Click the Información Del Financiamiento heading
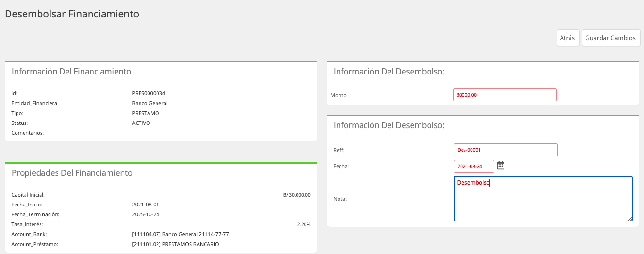 tap(71, 72)
